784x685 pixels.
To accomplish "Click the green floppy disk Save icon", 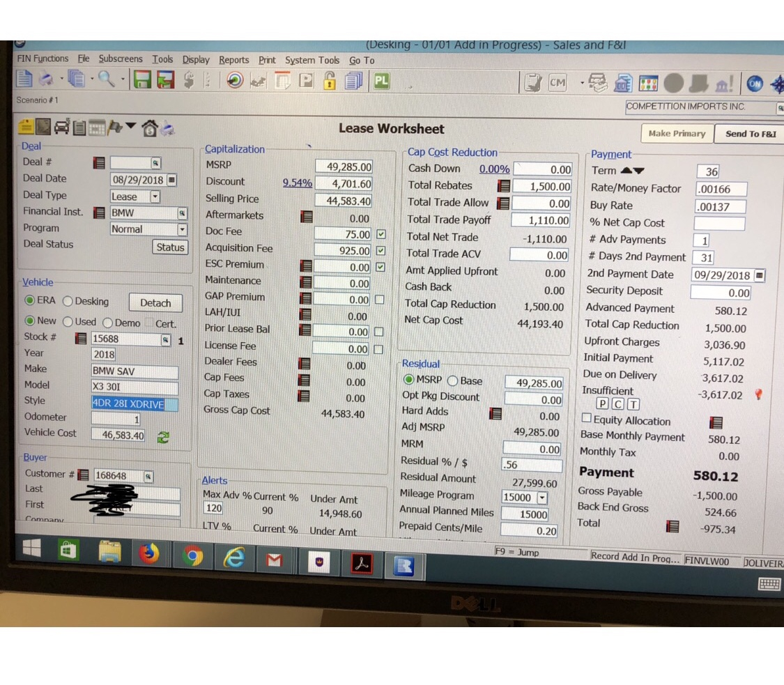I will tap(142, 80).
